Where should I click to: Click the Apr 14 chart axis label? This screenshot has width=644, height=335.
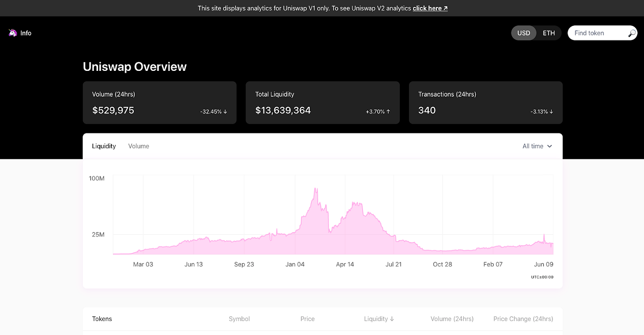click(345, 265)
